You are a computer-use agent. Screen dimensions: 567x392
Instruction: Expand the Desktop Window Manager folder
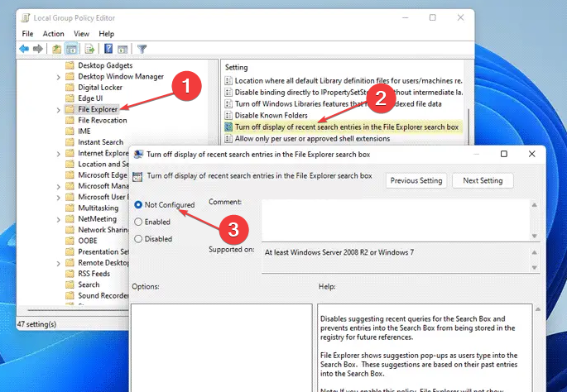tap(58, 77)
